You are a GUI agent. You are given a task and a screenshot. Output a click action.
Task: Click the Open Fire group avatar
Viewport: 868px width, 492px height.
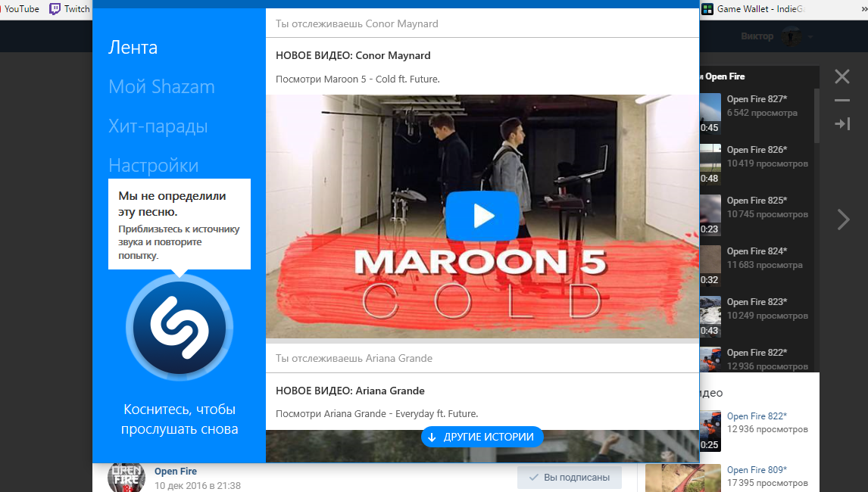click(126, 477)
